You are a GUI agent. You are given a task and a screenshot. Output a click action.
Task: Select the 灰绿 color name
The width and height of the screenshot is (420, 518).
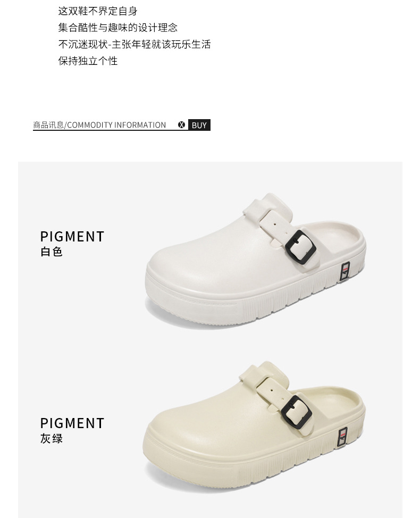click(x=52, y=439)
